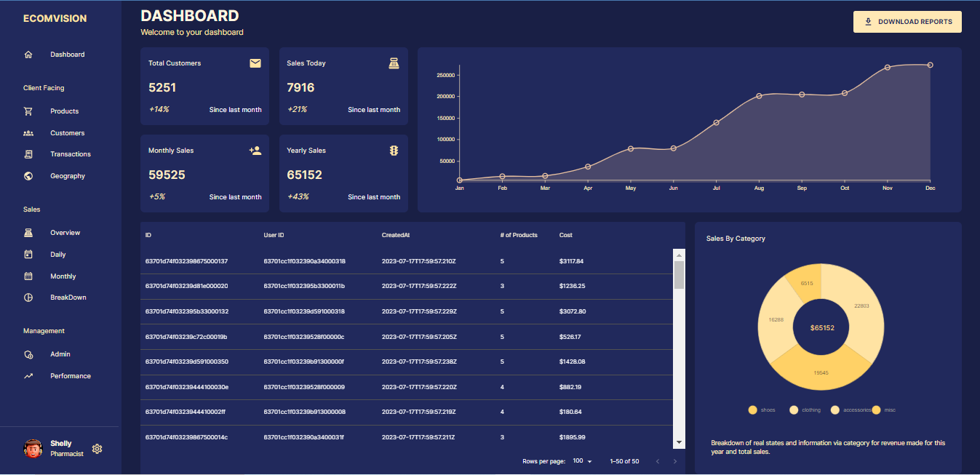980x475 pixels.
Task: Click the settings gear beside Shelly
Action: tap(97, 449)
